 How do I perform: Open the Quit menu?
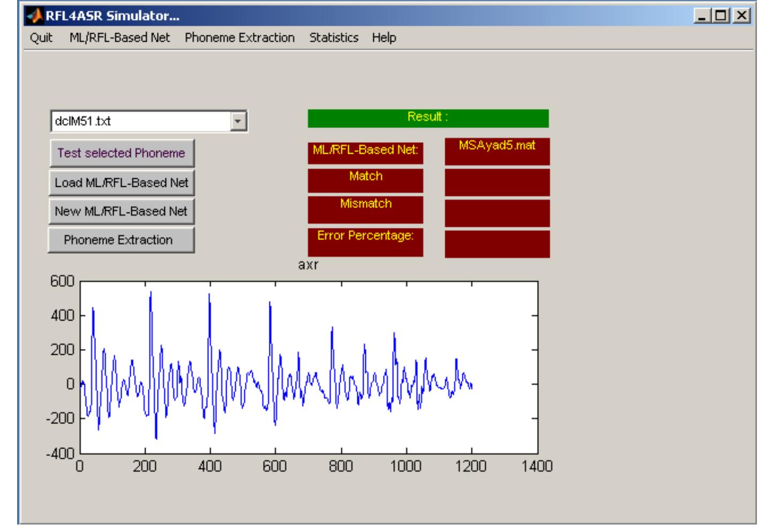tap(41, 38)
